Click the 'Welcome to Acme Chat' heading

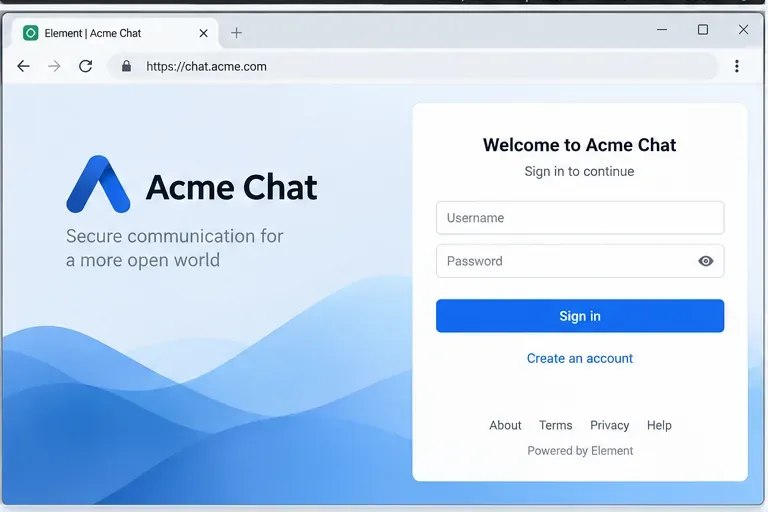pyautogui.click(x=579, y=145)
